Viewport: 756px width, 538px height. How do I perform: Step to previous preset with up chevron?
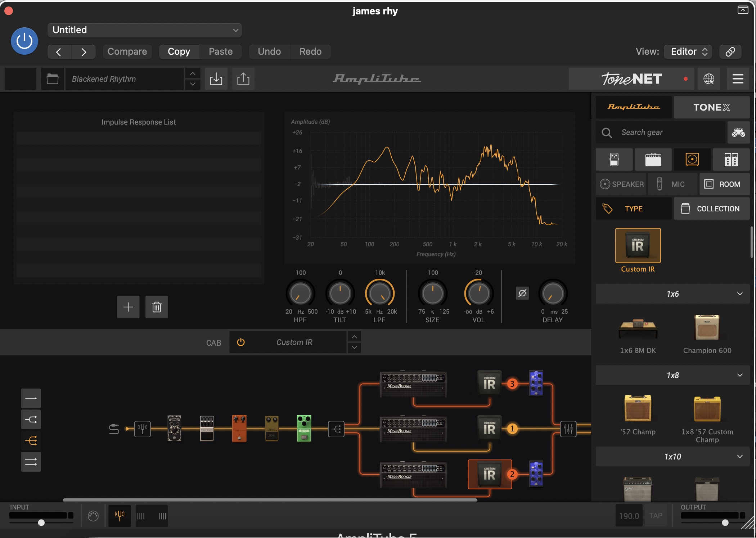click(x=193, y=73)
